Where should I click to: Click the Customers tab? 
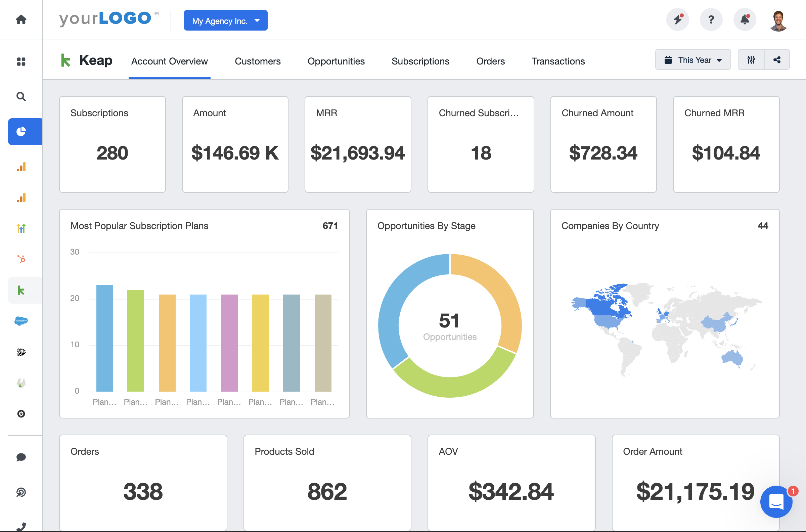(258, 60)
